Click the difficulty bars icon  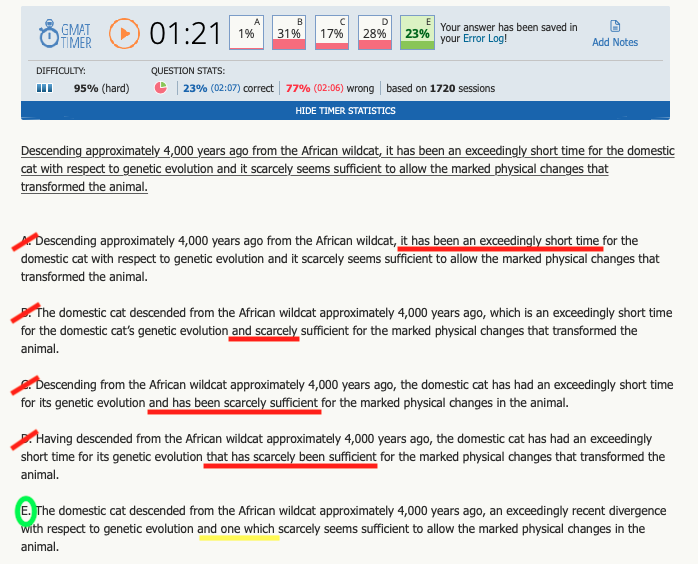pos(44,88)
